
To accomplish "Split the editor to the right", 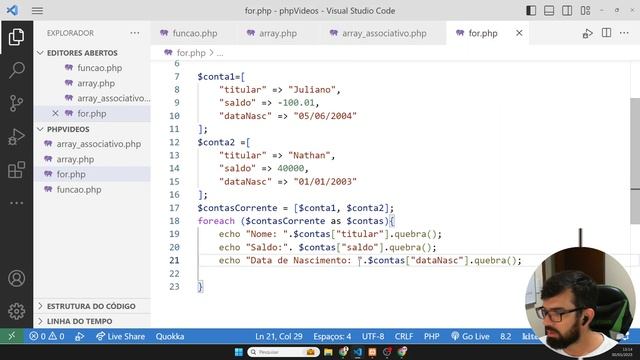I will [x=606, y=33].
